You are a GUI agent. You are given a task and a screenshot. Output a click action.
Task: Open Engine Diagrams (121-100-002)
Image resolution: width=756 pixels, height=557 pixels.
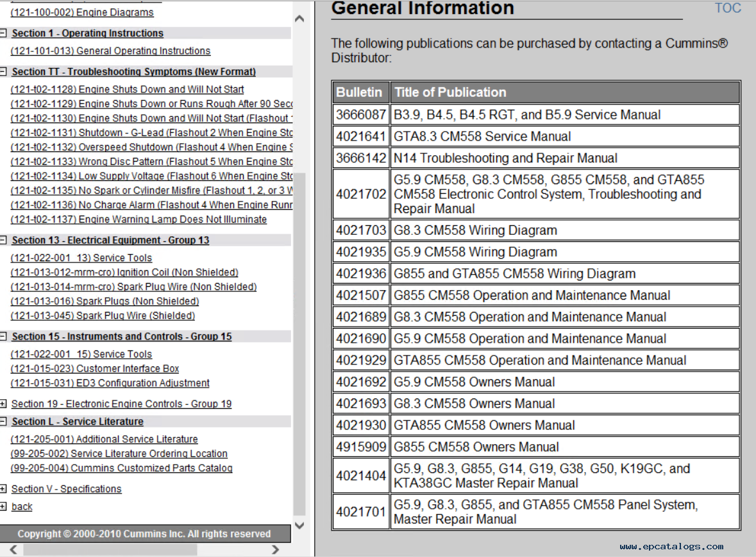[82, 13]
